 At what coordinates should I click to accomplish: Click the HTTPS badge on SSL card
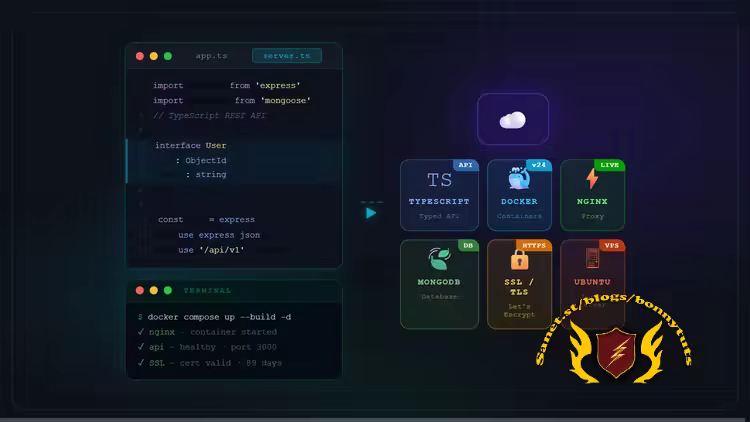coord(534,245)
